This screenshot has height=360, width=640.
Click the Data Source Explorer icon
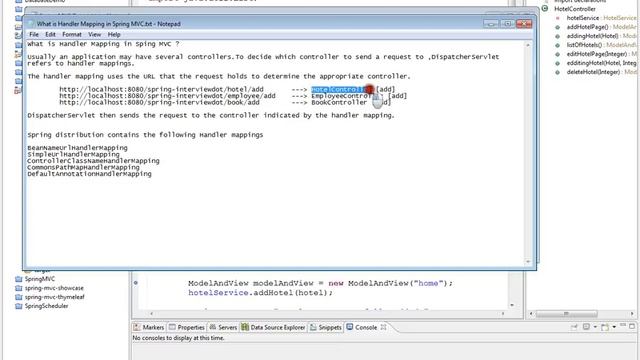pos(245,327)
